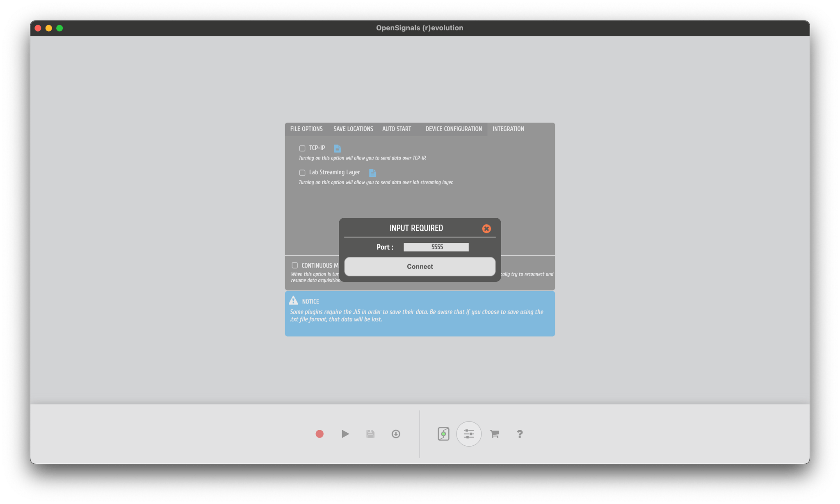The height and width of the screenshot is (504, 840).
Task: Click the red record icon
Action: 320,433
